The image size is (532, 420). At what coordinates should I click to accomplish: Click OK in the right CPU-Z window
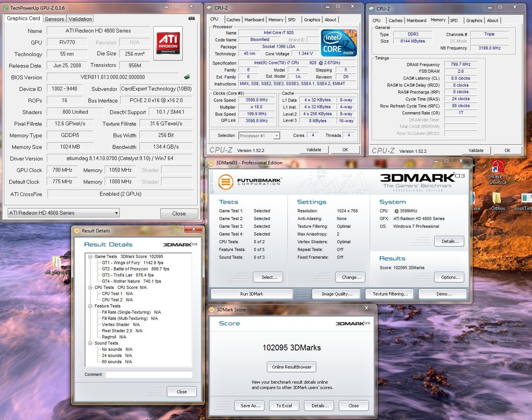507,150
